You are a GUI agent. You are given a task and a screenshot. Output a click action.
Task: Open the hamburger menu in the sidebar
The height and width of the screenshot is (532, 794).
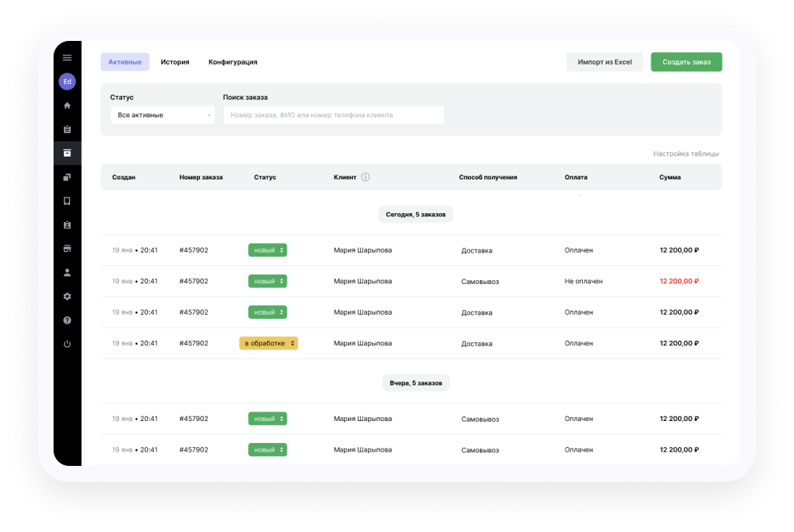coord(67,57)
